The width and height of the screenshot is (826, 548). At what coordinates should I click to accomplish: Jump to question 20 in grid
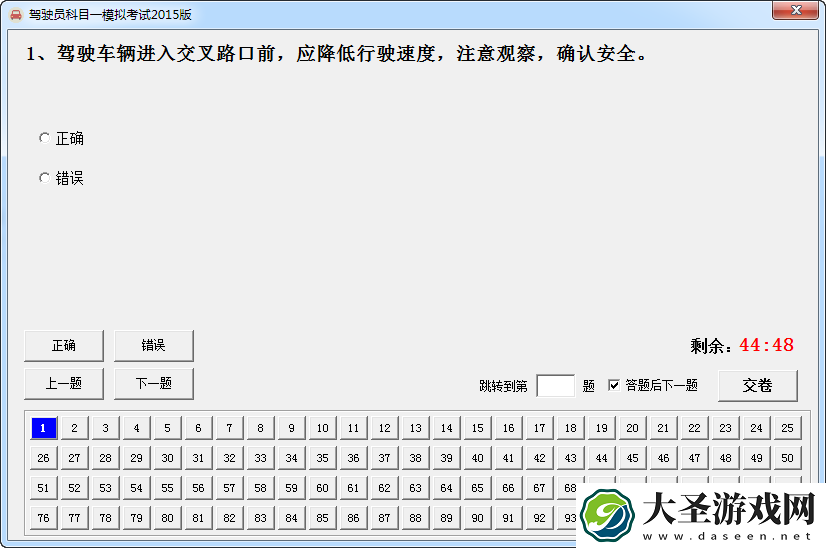pos(633,428)
